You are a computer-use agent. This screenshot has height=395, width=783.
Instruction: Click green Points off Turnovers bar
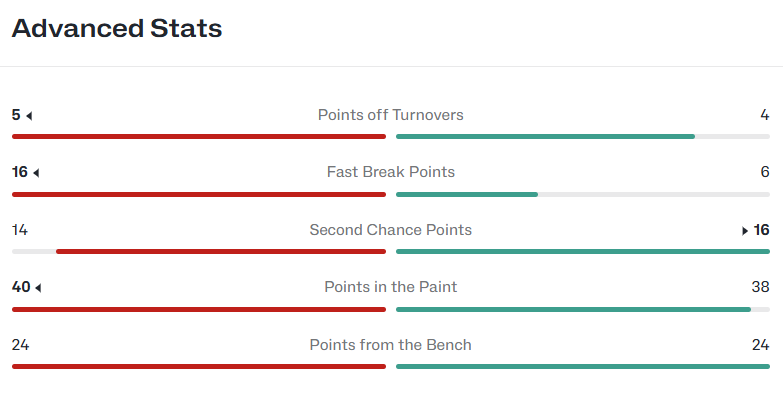pos(545,136)
